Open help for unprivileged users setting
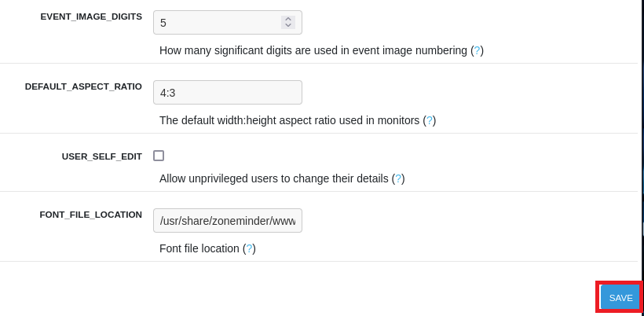Viewport: 644px width, 316px height. coord(398,178)
